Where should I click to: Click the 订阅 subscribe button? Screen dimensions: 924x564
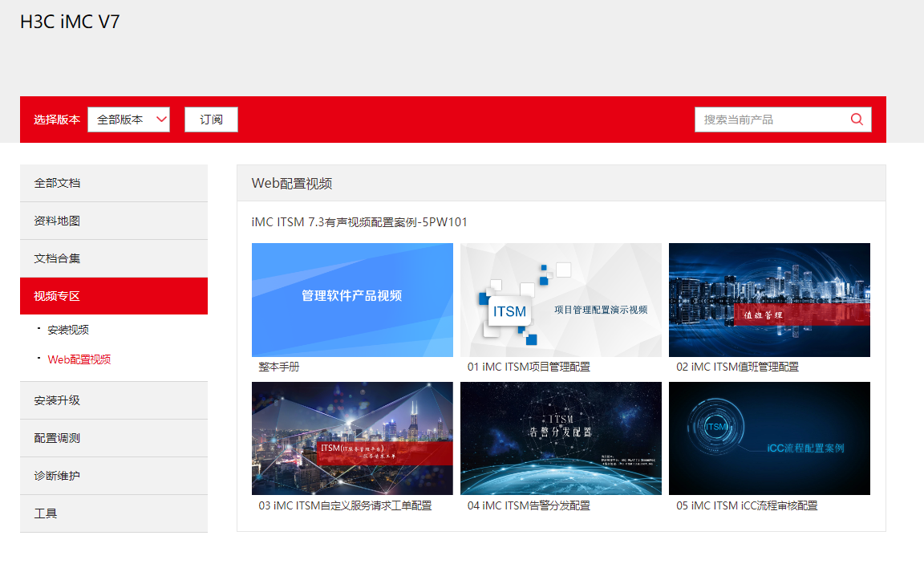point(211,120)
